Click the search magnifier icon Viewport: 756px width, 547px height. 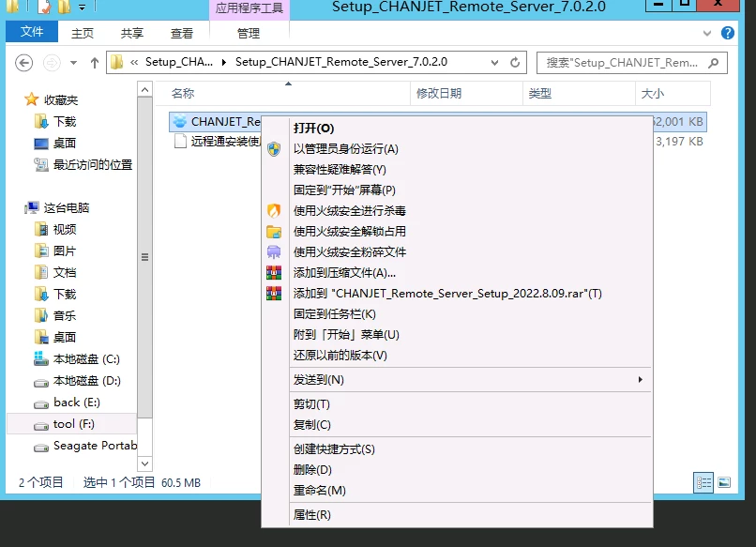pyautogui.click(x=714, y=63)
